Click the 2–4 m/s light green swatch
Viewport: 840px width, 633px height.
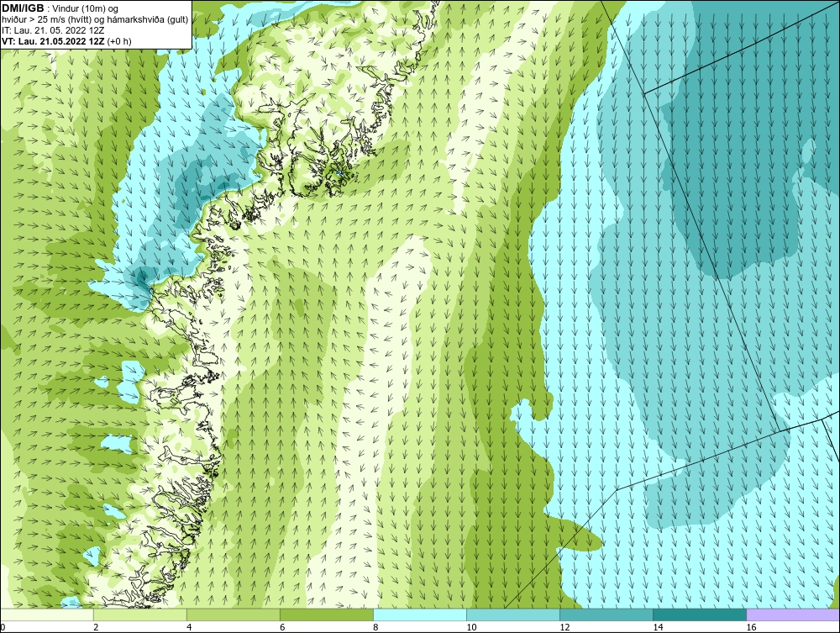(x=139, y=615)
